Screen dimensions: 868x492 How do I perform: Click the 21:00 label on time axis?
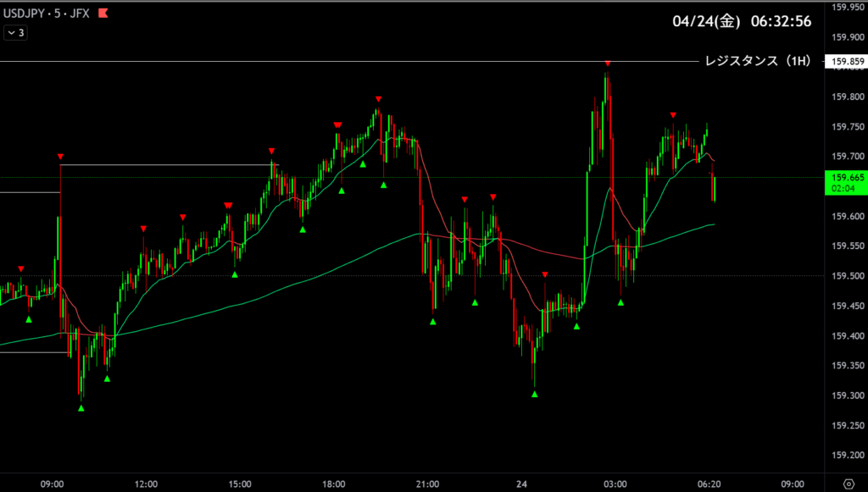[427, 484]
